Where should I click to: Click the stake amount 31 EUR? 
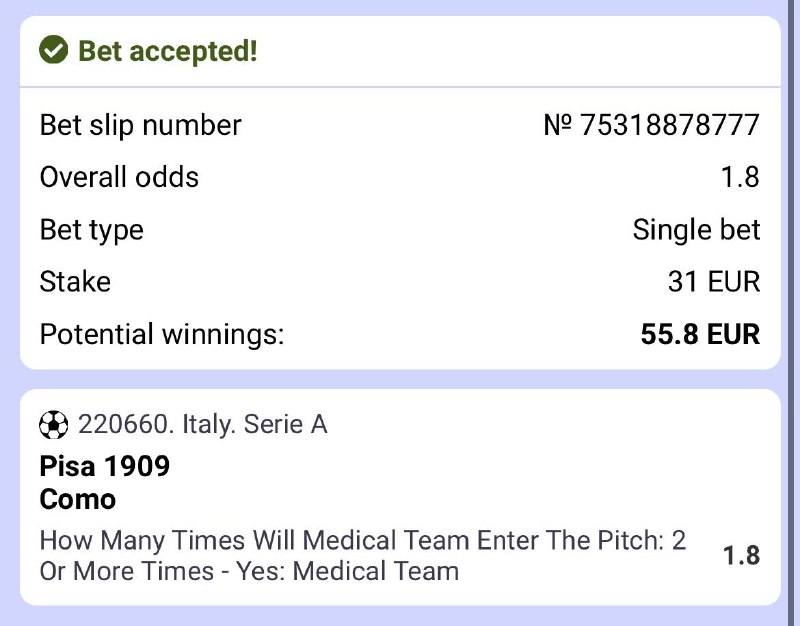pyautogui.click(x=714, y=282)
